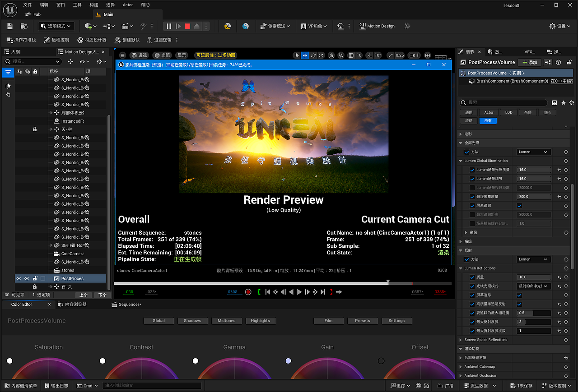Expand the 电影 section
Screen dimensions: 578x392
tap(461, 134)
